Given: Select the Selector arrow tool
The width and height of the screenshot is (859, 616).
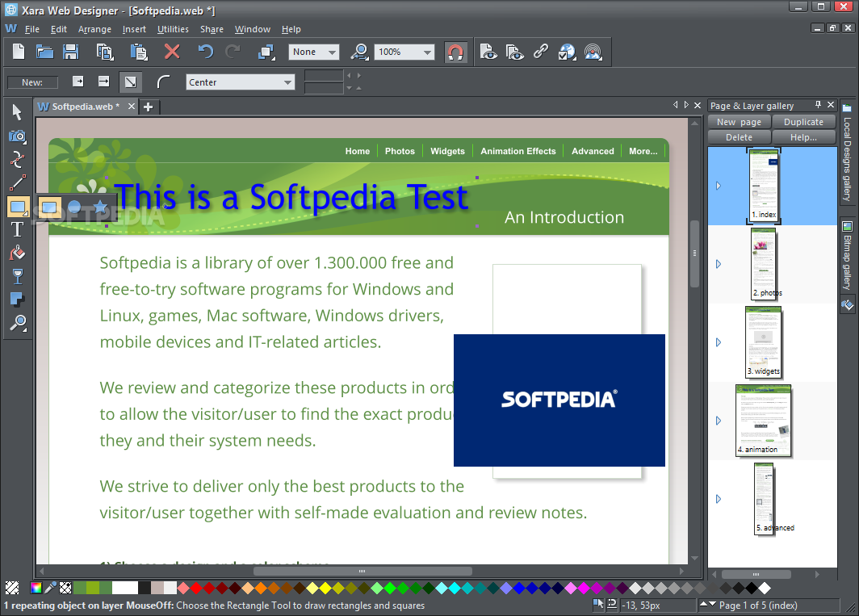Looking at the screenshot, I should [x=17, y=111].
